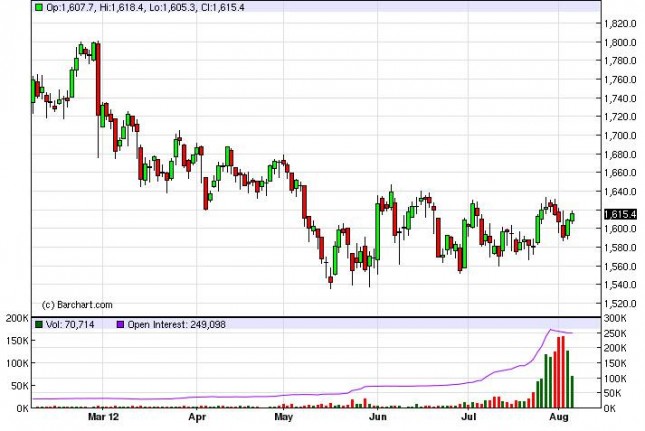Screen dimensions: 645x431
Task: Click the current price tag 1,615.4
Action: coord(620,214)
